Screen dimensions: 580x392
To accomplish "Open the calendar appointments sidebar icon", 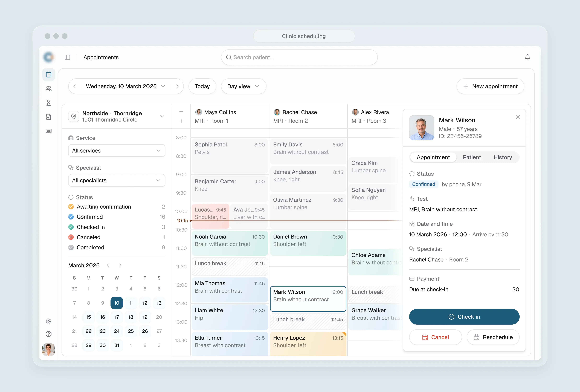I will coord(49,74).
